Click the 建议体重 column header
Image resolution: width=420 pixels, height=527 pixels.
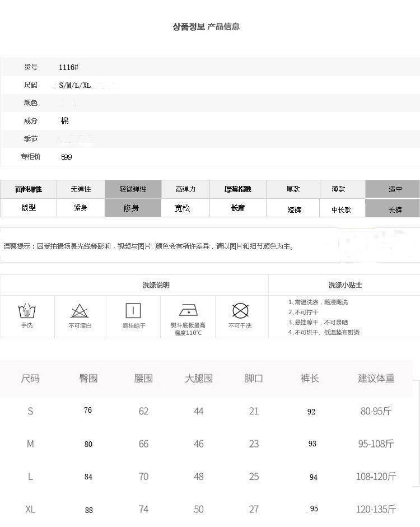click(376, 379)
